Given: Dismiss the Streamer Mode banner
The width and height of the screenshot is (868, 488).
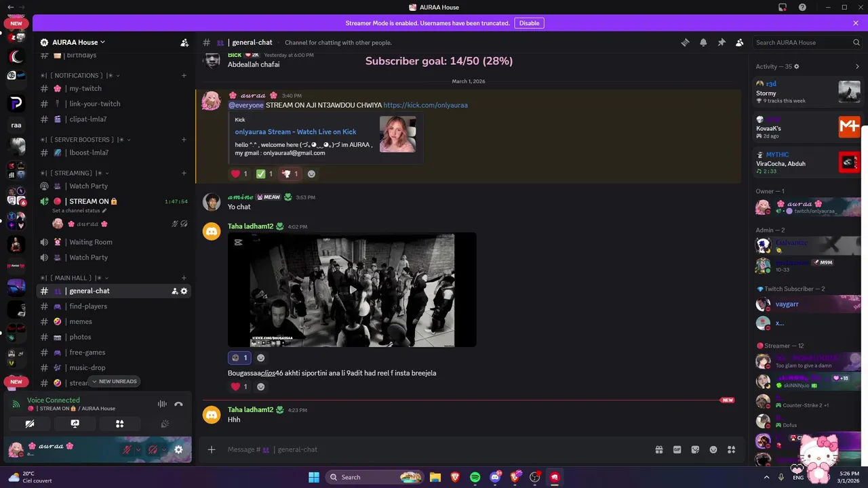Looking at the screenshot, I should click(x=856, y=23).
